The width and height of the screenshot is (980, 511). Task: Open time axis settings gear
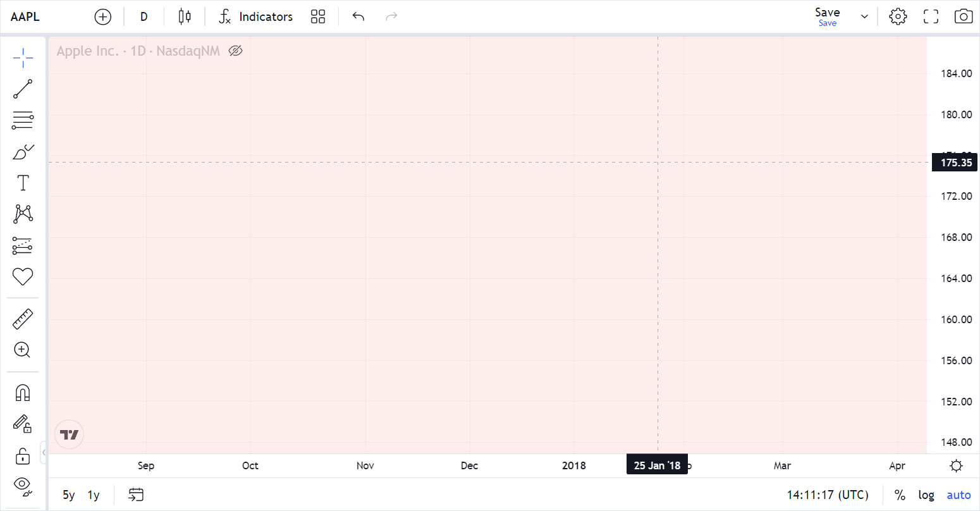pyautogui.click(x=957, y=466)
